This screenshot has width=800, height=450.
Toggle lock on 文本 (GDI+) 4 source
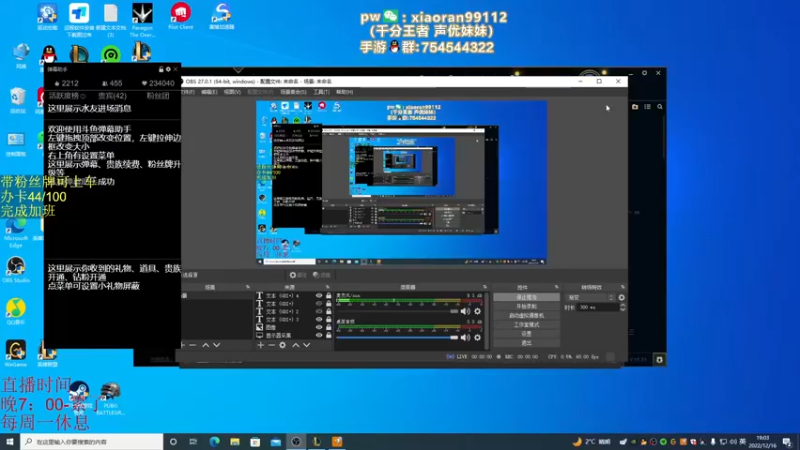coord(329,295)
